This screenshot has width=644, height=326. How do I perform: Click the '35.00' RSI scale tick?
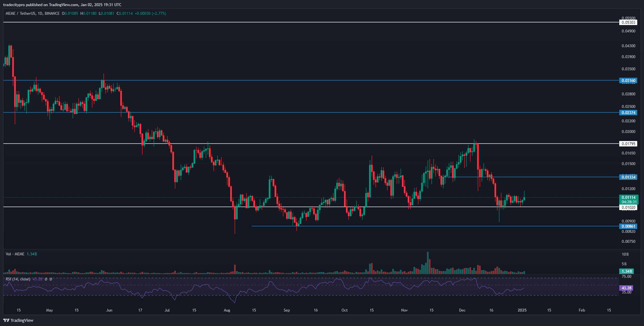pos(626,292)
